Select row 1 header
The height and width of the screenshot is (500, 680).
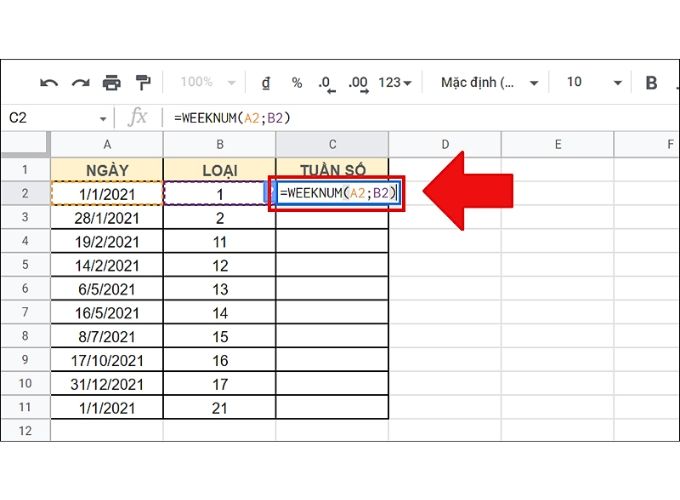[25, 170]
